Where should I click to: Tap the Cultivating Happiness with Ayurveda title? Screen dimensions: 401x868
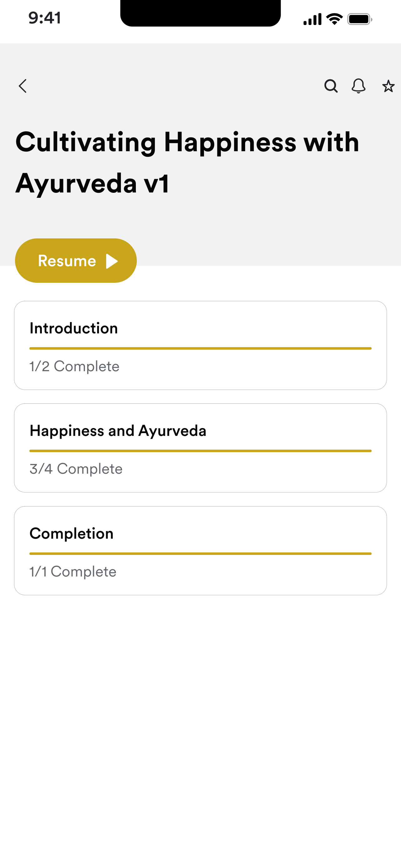[187, 162]
